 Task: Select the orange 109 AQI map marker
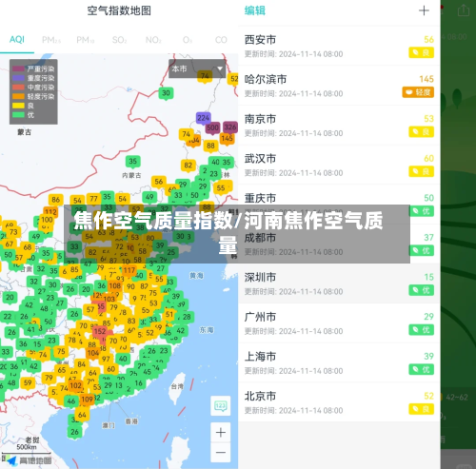[x=87, y=400]
